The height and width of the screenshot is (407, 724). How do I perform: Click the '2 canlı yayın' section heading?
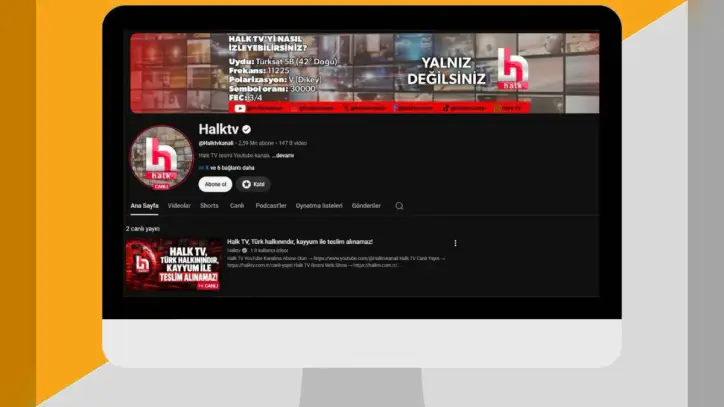click(x=143, y=229)
